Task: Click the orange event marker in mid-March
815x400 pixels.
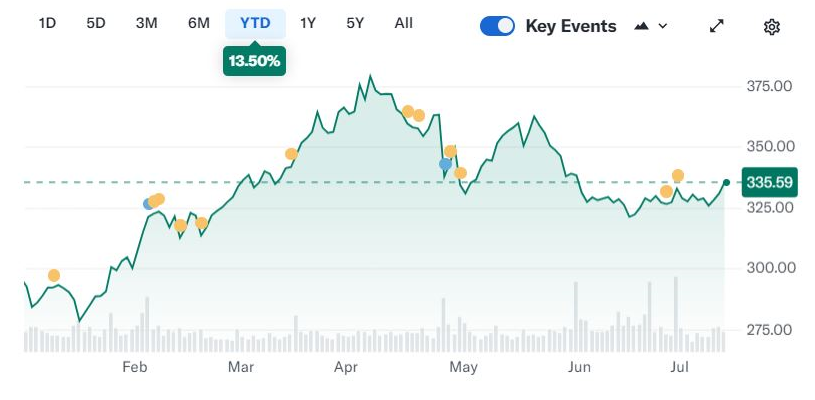Action: [x=291, y=154]
